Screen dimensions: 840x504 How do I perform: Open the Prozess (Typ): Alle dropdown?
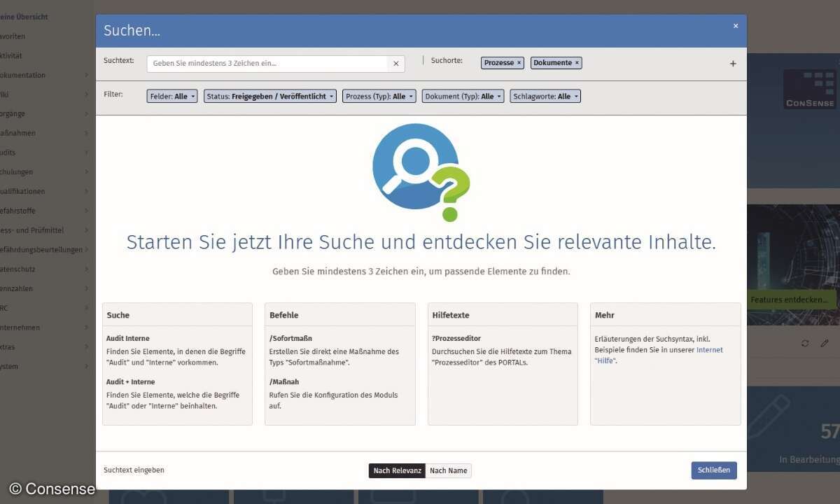[379, 97]
